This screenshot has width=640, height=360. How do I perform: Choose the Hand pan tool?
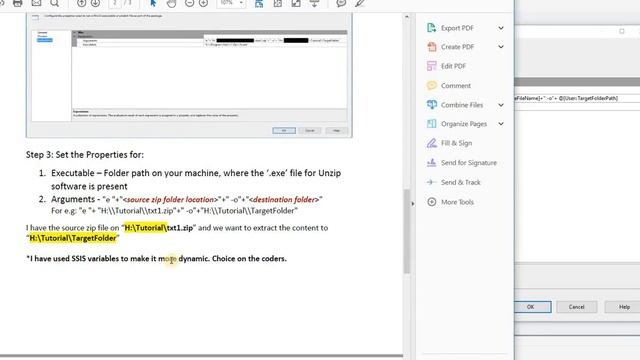171,4
